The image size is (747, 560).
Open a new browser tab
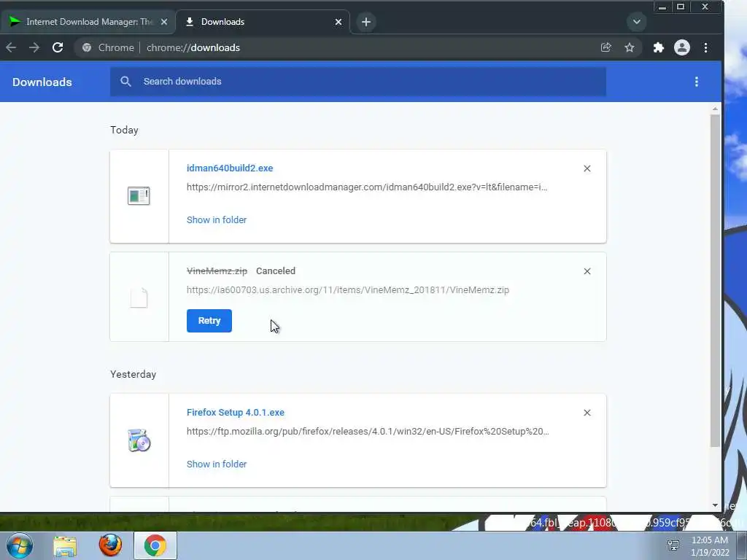366,22
